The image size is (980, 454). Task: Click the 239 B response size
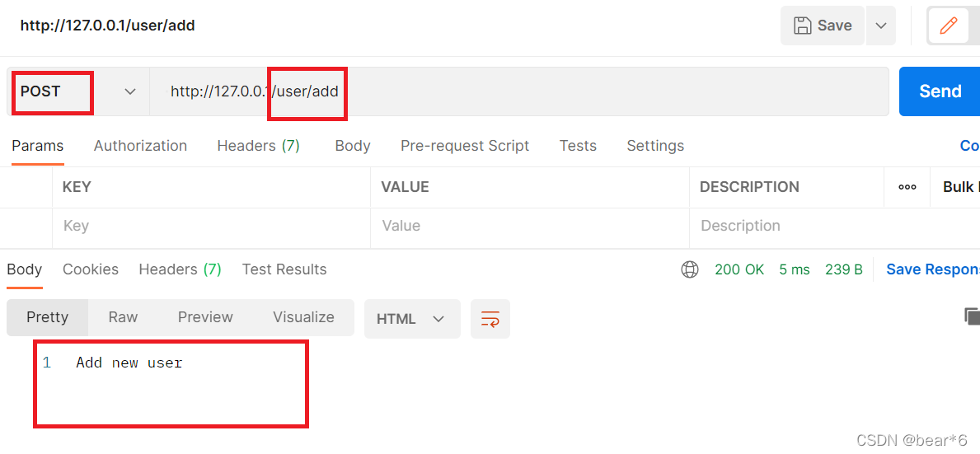[844, 269]
